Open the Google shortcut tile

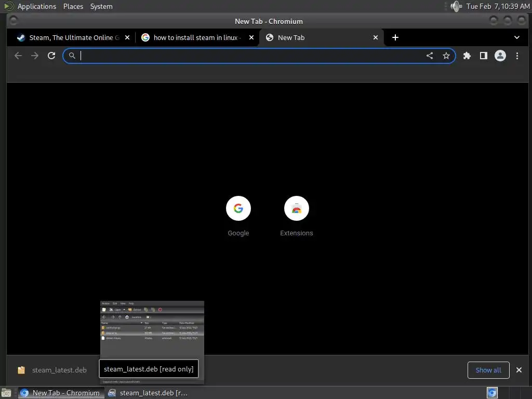tap(238, 216)
